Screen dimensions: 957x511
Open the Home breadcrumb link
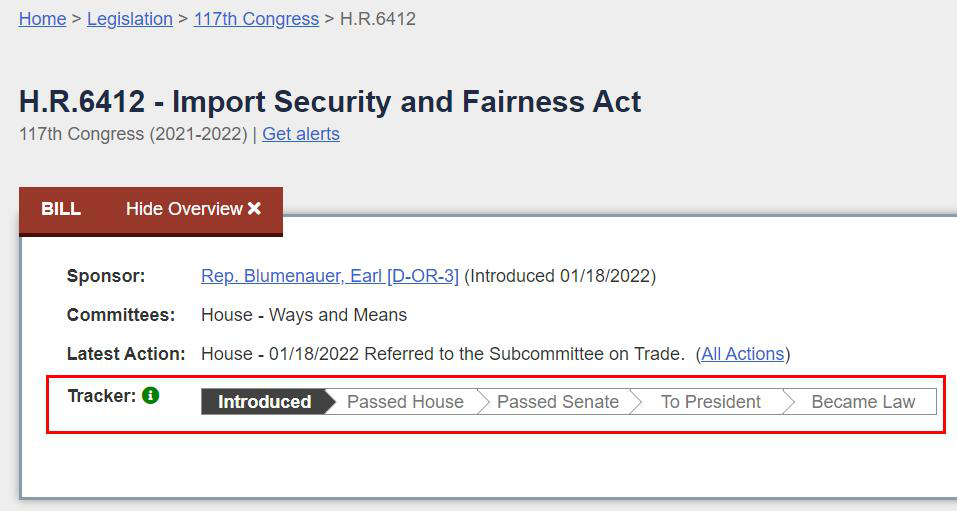pyautogui.click(x=42, y=19)
